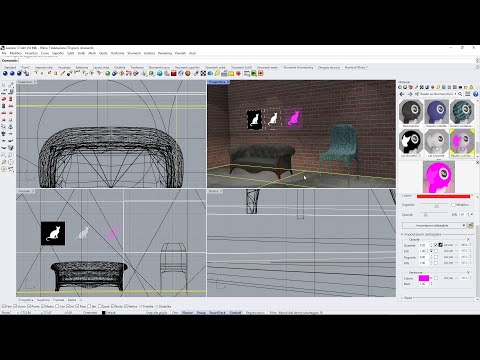Toggle Snap alla griglia in the status bar

point(156,313)
